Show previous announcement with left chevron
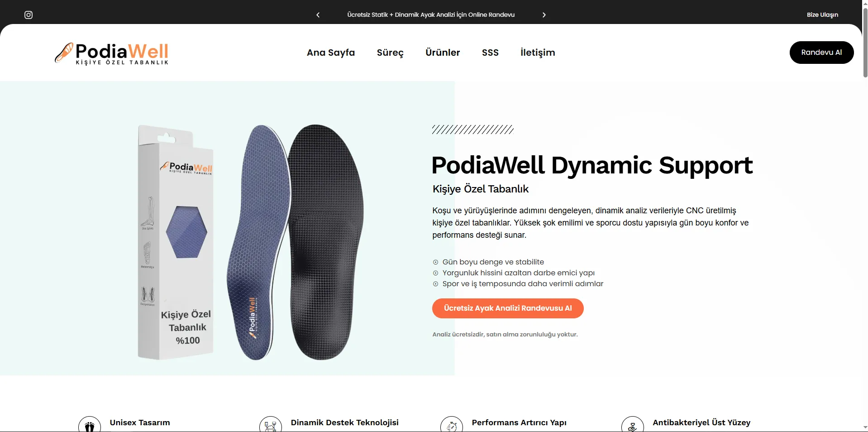 point(318,15)
